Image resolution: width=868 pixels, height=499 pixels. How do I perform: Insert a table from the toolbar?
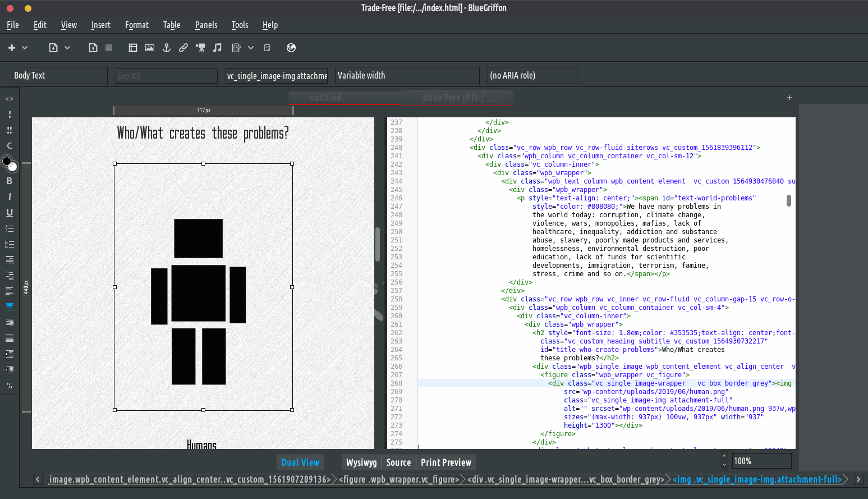(x=133, y=48)
